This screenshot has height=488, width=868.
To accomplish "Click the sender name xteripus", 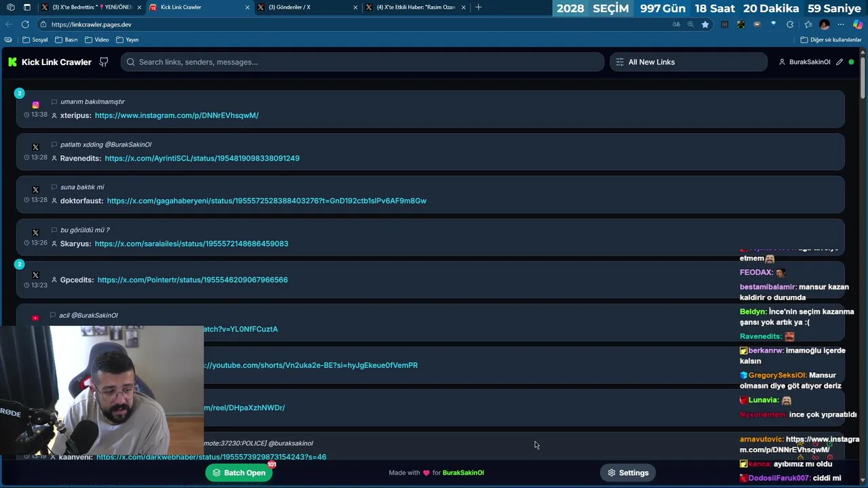I will click(x=75, y=115).
